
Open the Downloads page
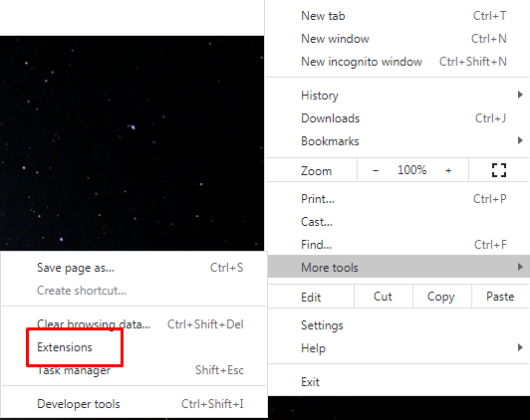(397, 118)
